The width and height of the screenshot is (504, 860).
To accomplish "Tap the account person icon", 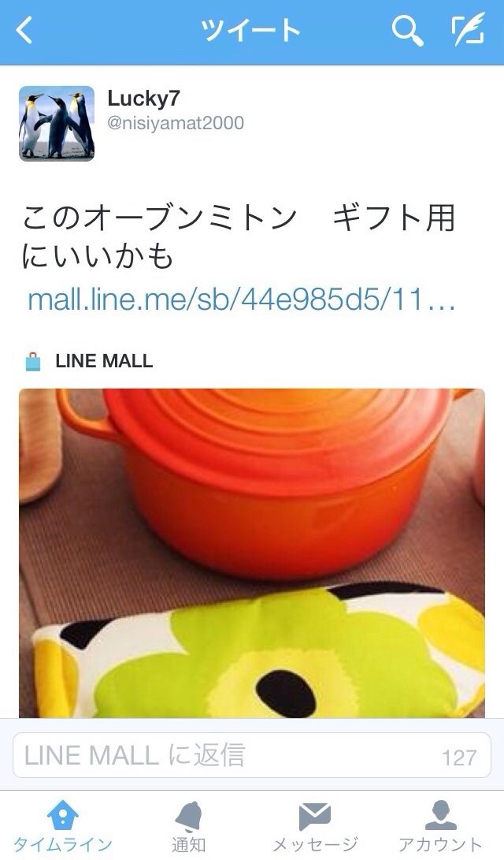I will [440, 816].
